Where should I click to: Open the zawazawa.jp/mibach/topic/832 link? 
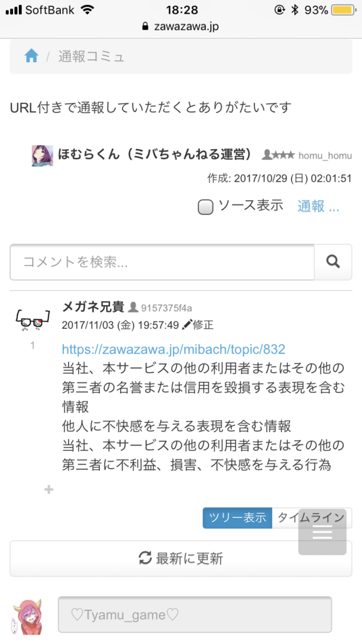coord(173,349)
